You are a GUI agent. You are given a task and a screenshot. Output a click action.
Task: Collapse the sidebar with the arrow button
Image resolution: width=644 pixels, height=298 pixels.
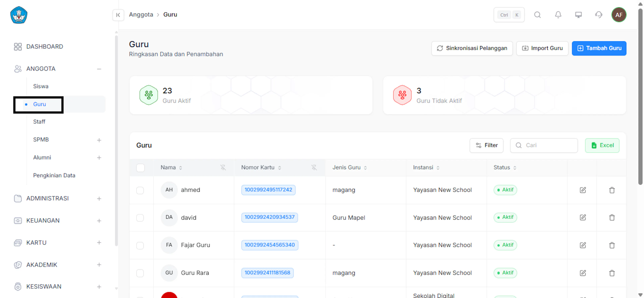click(x=118, y=15)
